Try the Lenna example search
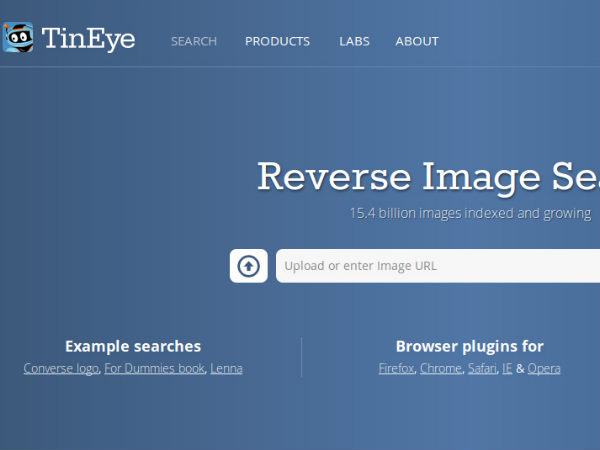Image resolution: width=600 pixels, height=450 pixels. (226, 368)
